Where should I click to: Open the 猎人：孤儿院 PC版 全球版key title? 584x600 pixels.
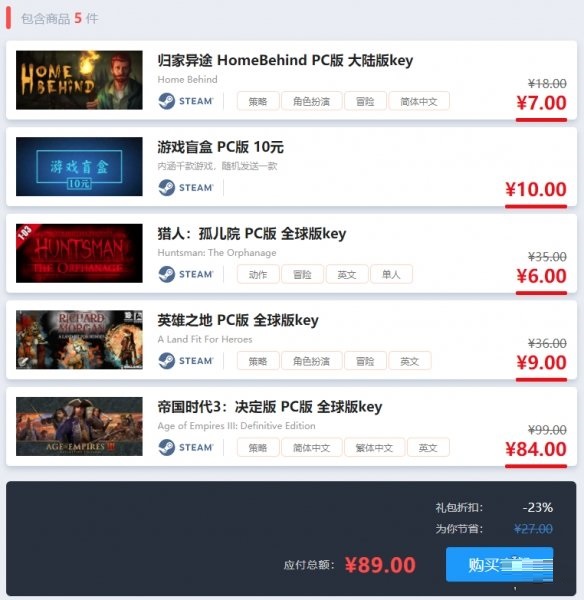(252, 233)
